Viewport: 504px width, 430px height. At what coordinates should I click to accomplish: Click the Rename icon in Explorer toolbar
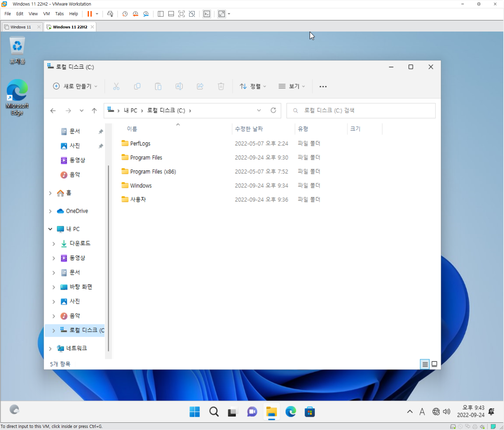[x=179, y=86]
